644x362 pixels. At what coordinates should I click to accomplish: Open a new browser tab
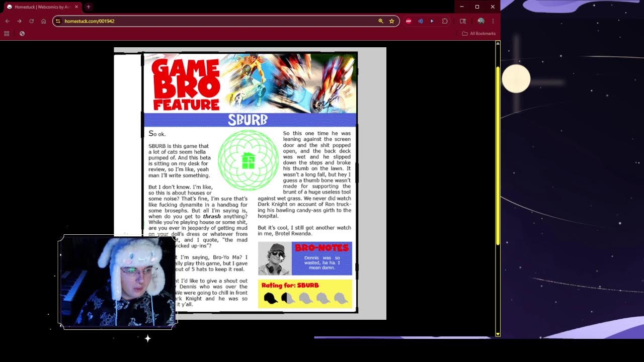pyautogui.click(x=89, y=7)
